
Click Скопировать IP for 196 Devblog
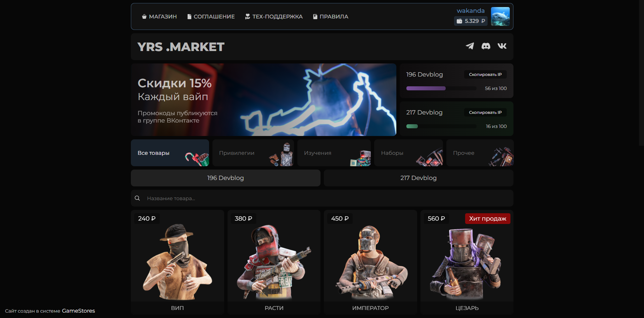485,74
